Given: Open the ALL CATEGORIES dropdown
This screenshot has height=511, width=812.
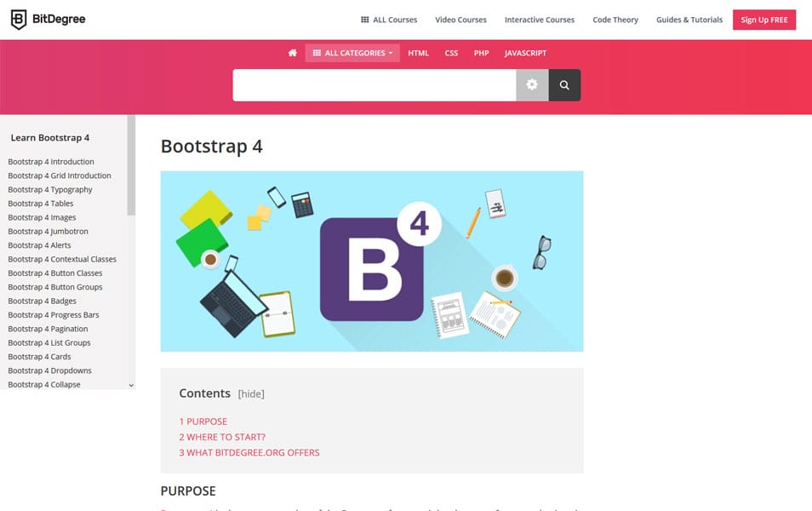Looking at the screenshot, I should pyautogui.click(x=352, y=53).
